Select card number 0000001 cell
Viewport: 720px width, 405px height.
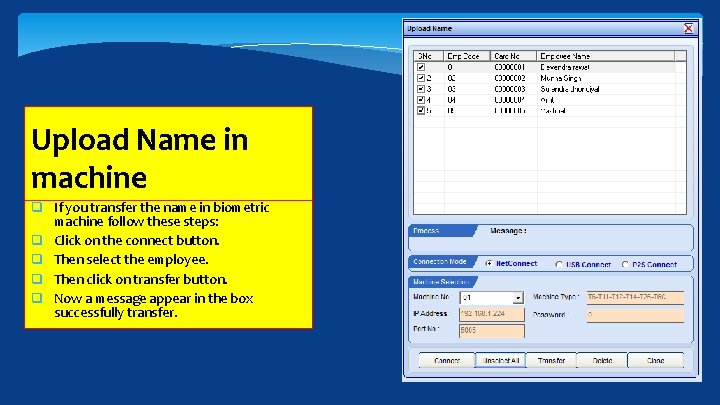pyautogui.click(x=510, y=67)
